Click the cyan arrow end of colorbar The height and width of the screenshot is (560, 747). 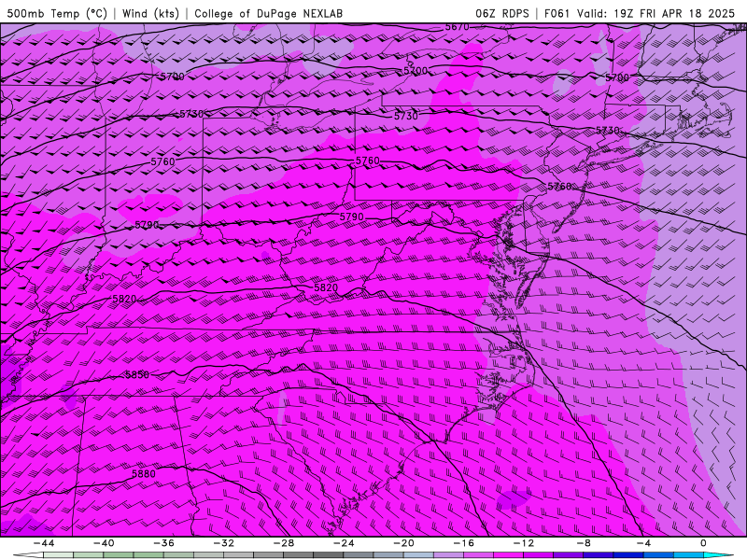click(718, 555)
